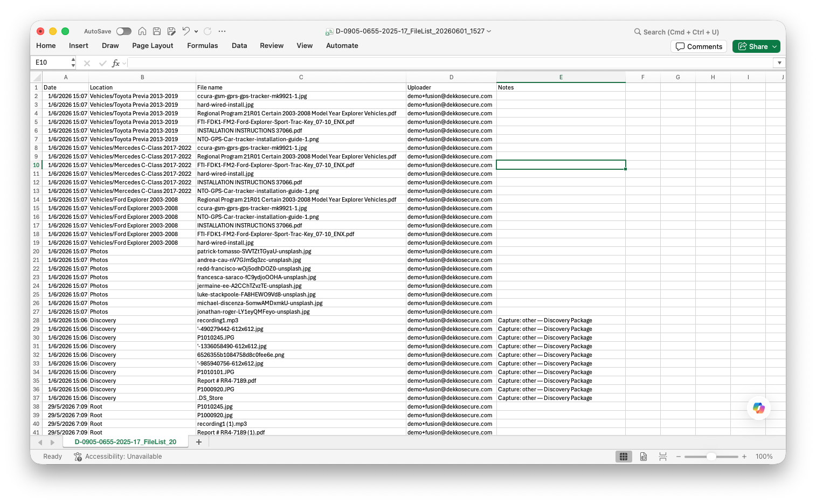Image resolution: width=816 pixels, height=504 pixels.
Task: Switch to Page Break Preview in the status bar
Action: point(663,457)
